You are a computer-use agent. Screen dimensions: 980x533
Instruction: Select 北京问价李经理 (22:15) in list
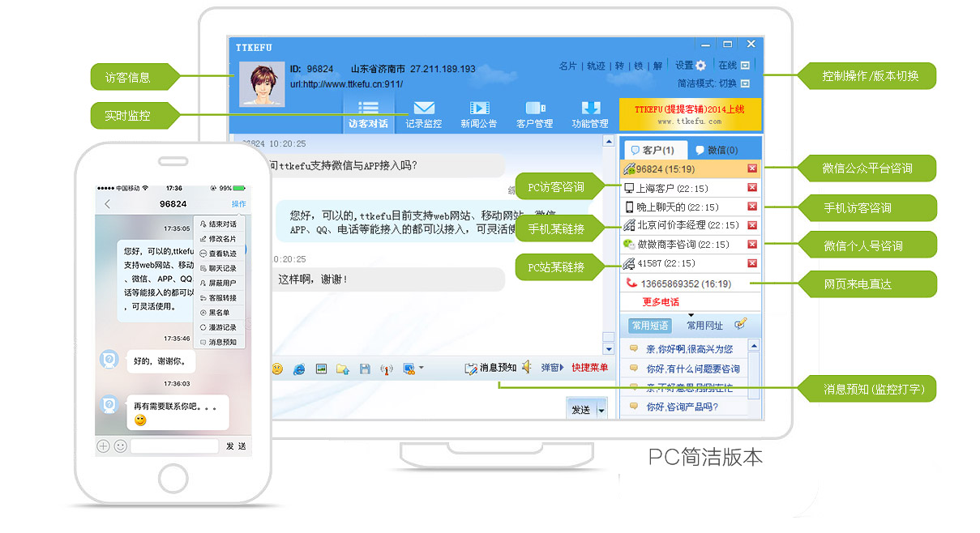[691, 225]
